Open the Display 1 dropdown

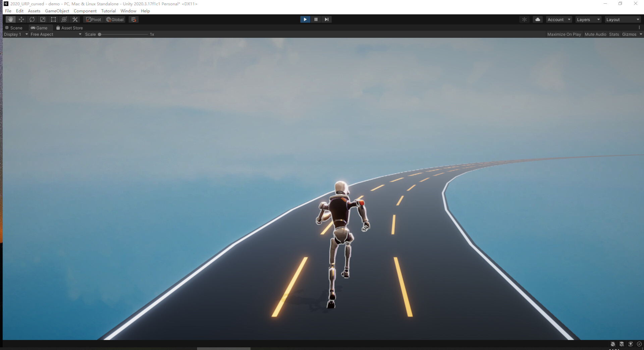pos(15,34)
